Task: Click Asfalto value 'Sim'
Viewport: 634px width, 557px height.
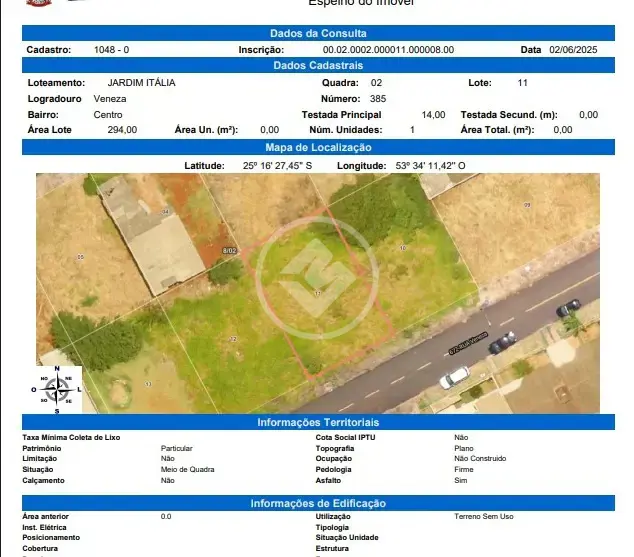Action: coord(461,480)
